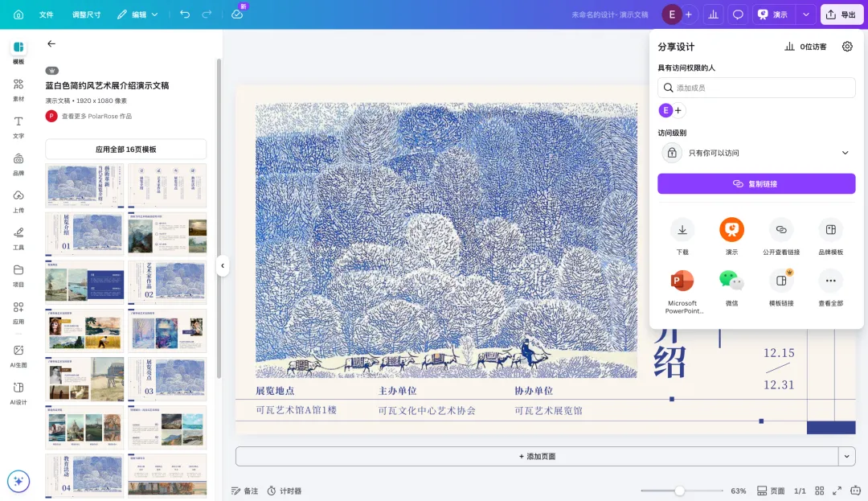Image resolution: width=868 pixels, height=501 pixels.
Task: Open the 素材 elements sidebar tab
Action: point(18,90)
